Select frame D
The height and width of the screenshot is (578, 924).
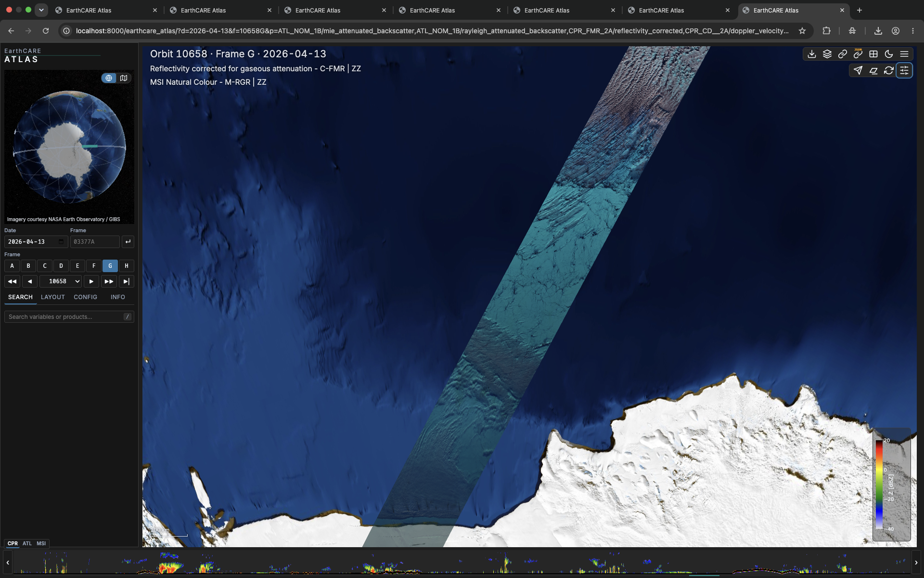61,266
